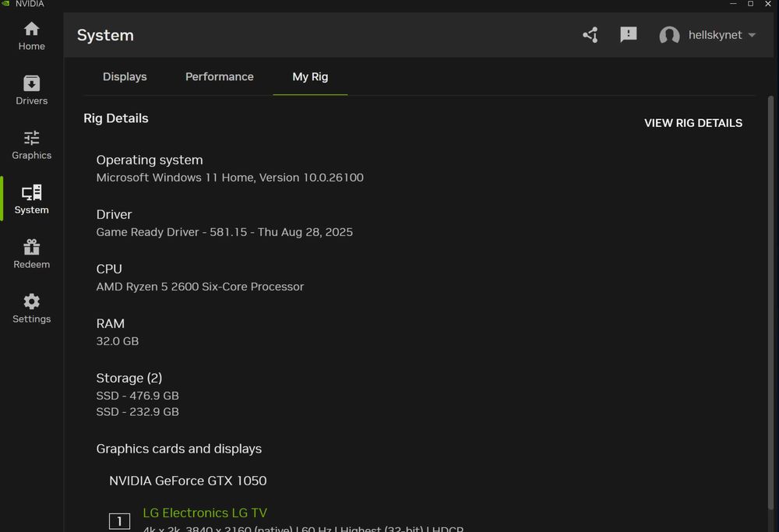Click 'AMD Ryzen 5 2600 Six-Core Processor' text
The width and height of the screenshot is (779, 532).
coord(199,287)
